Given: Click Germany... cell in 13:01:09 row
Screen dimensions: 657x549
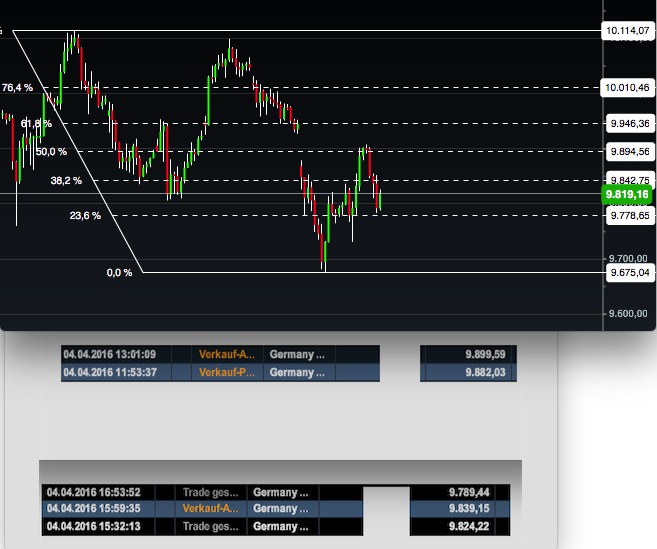Looking at the screenshot, I should click(x=299, y=355).
